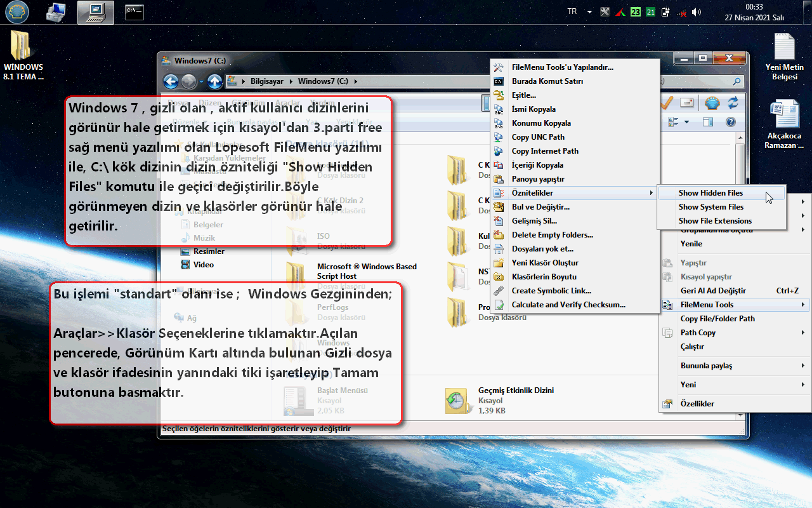Click the volume speaker tray icon
The height and width of the screenshot is (508, 812).
tap(697, 12)
